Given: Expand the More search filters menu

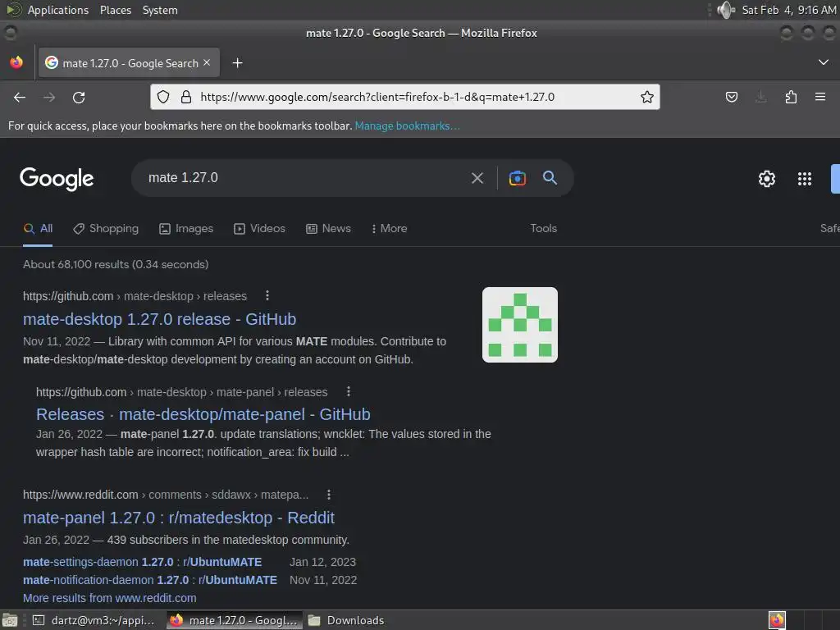Looking at the screenshot, I should (x=390, y=228).
